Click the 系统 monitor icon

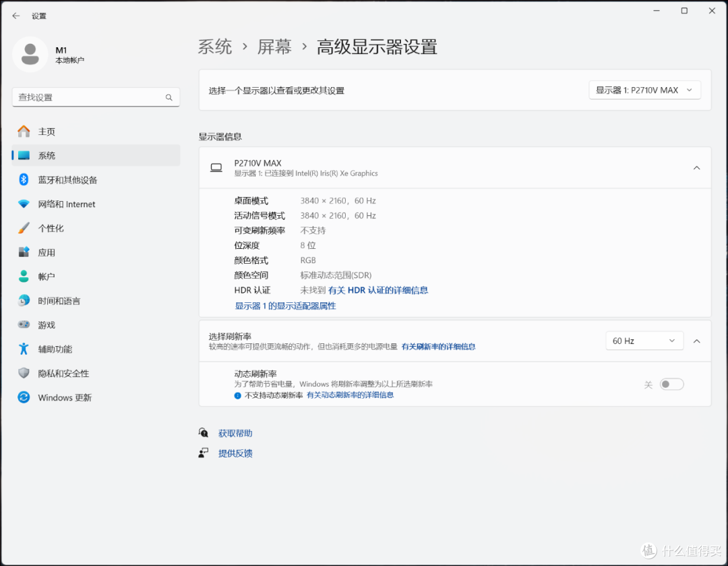(24, 156)
